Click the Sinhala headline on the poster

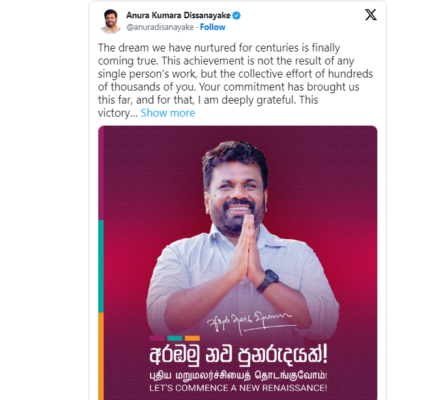(x=239, y=355)
